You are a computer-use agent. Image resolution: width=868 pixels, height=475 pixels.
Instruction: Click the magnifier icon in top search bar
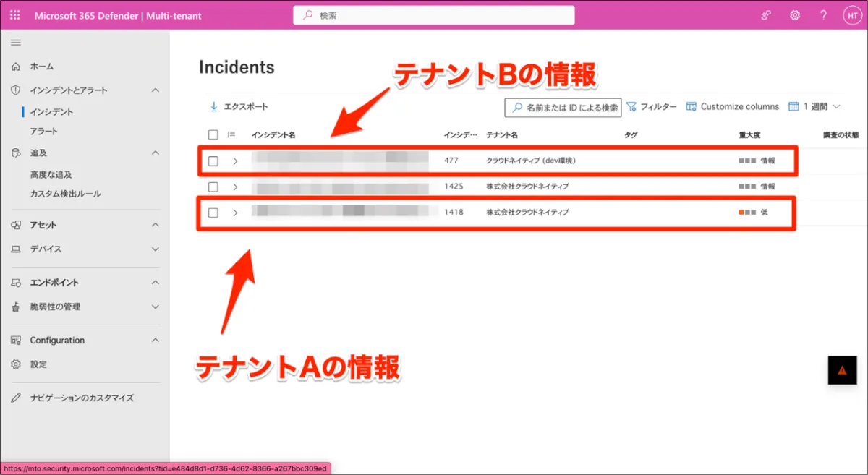point(309,15)
